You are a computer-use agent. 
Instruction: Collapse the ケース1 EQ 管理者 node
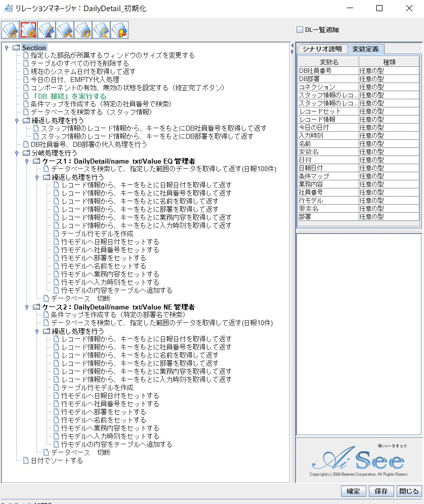pyautogui.click(x=27, y=161)
